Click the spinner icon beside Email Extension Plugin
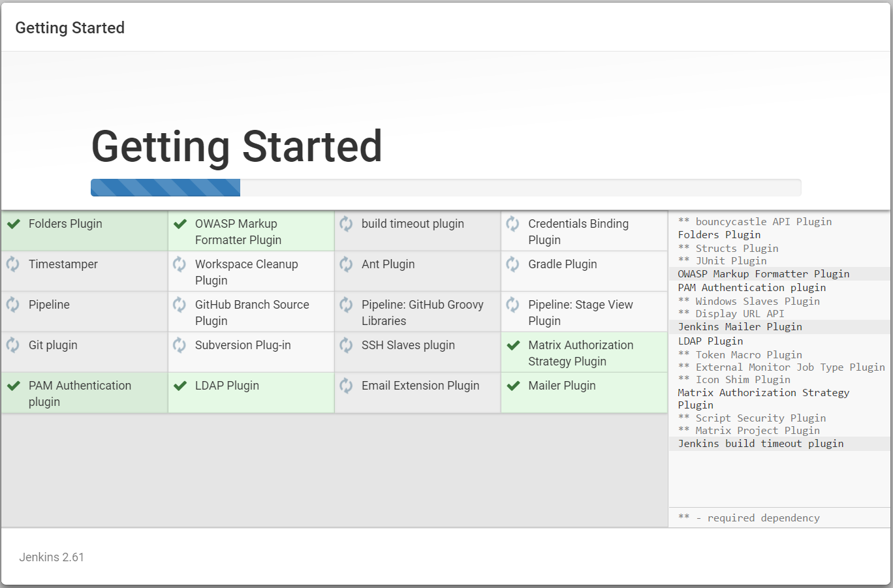 [x=346, y=386]
